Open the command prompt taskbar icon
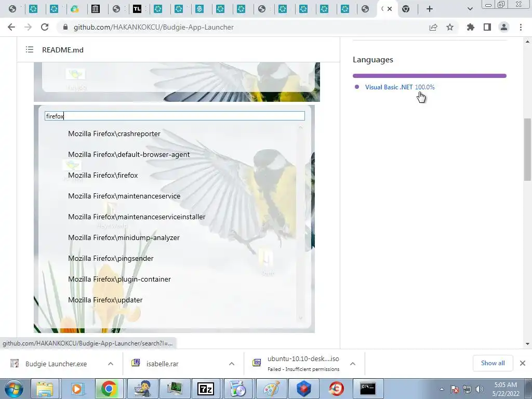This screenshot has width=532, height=399. (368, 389)
